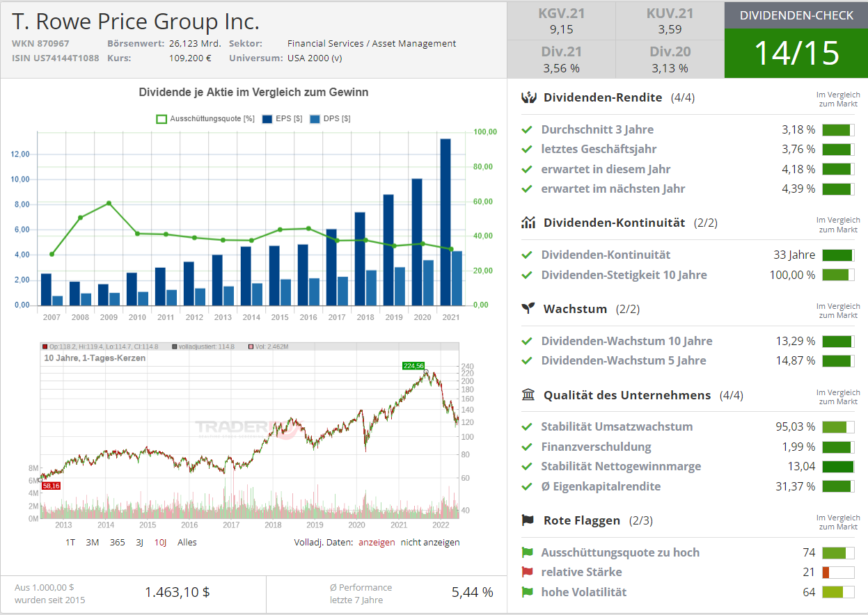Click checkmark next to Stabilität Nettogewinnmarge

click(x=527, y=466)
